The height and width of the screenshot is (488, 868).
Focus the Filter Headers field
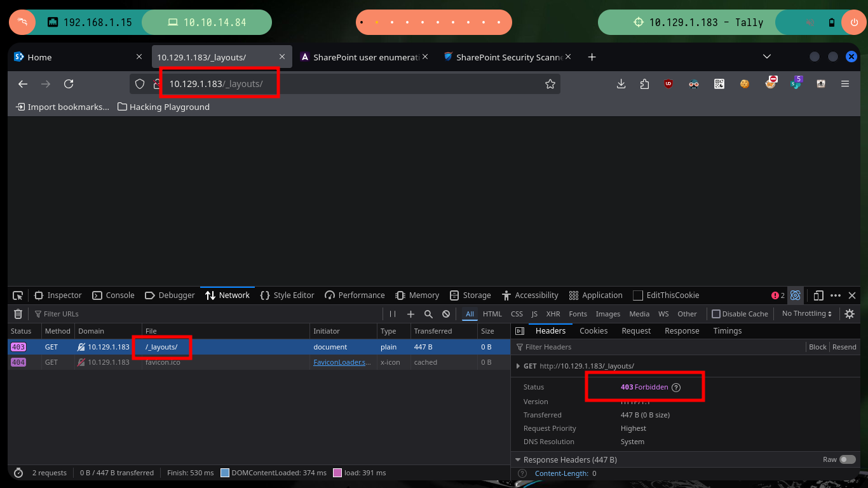(x=658, y=347)
